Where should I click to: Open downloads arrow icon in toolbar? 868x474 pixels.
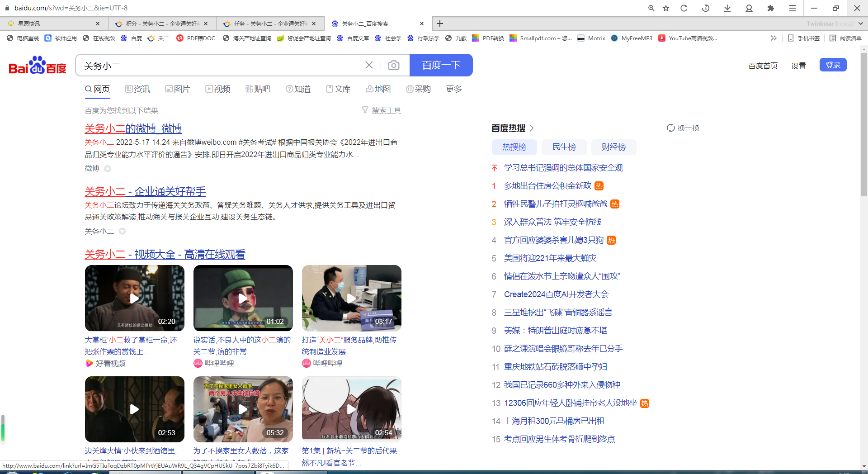click(x=727, y=8)
